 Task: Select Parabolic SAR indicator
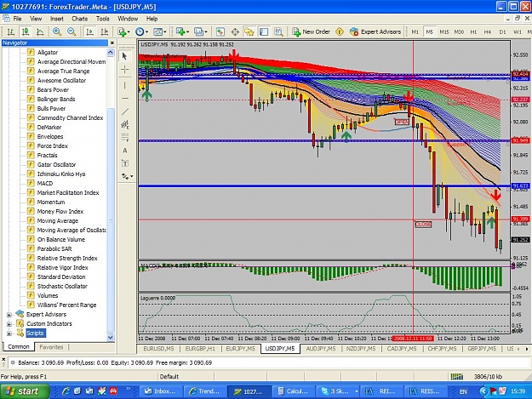(x=54, y=248)
